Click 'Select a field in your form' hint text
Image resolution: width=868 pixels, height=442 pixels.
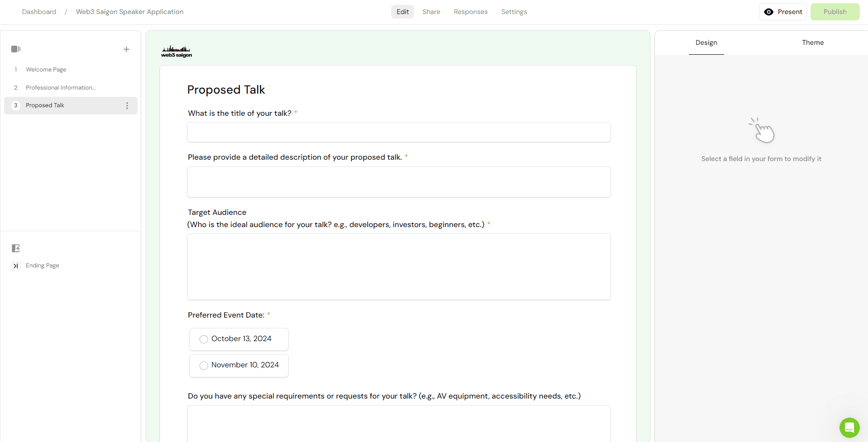(x=761, y=159)
